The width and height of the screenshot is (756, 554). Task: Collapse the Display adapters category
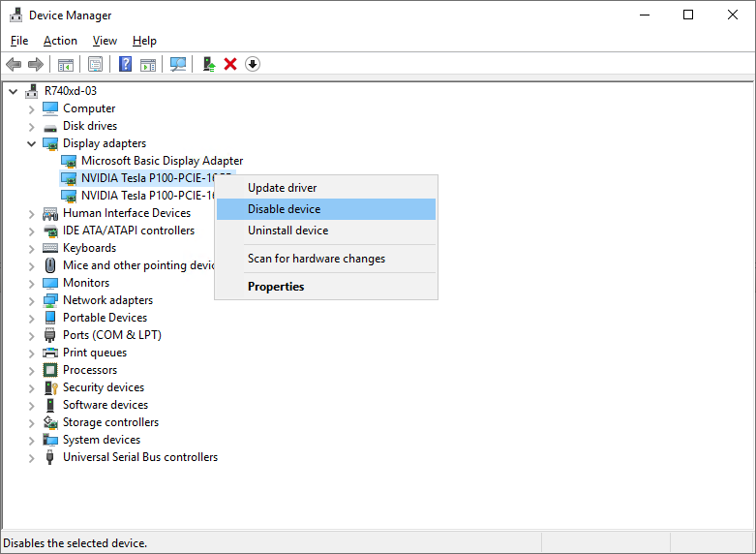[x=32, y=143]
